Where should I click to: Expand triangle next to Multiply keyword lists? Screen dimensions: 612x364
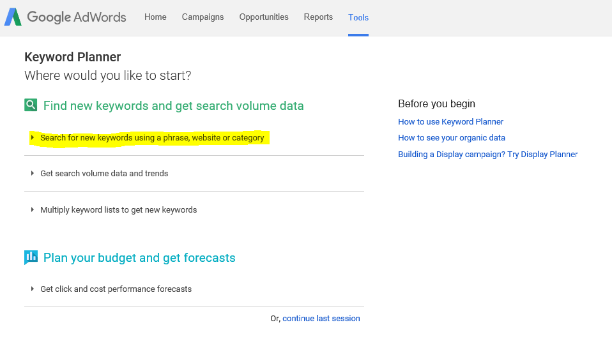tap(33, 209)
